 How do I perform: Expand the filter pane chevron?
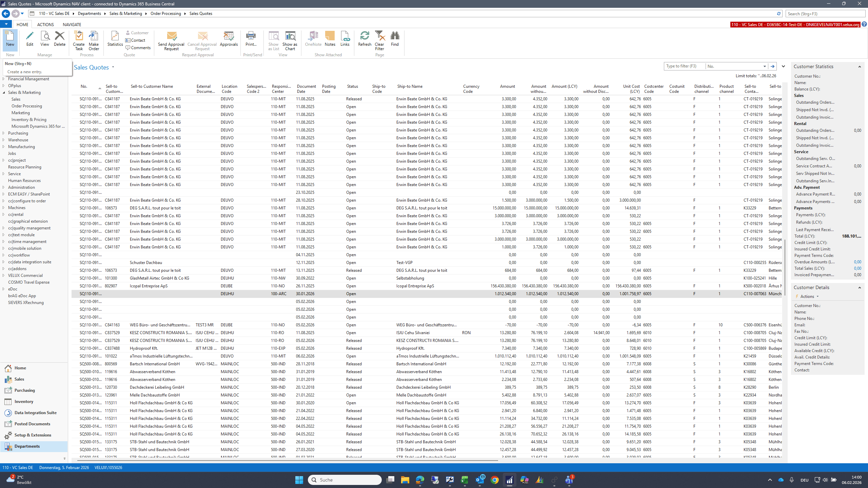tap(783, 66)
